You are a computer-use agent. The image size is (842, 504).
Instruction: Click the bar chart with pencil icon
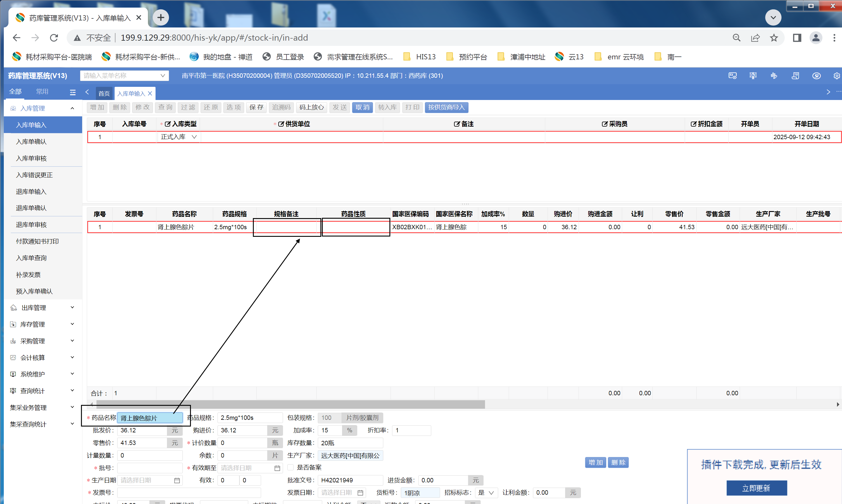[774, 76]
